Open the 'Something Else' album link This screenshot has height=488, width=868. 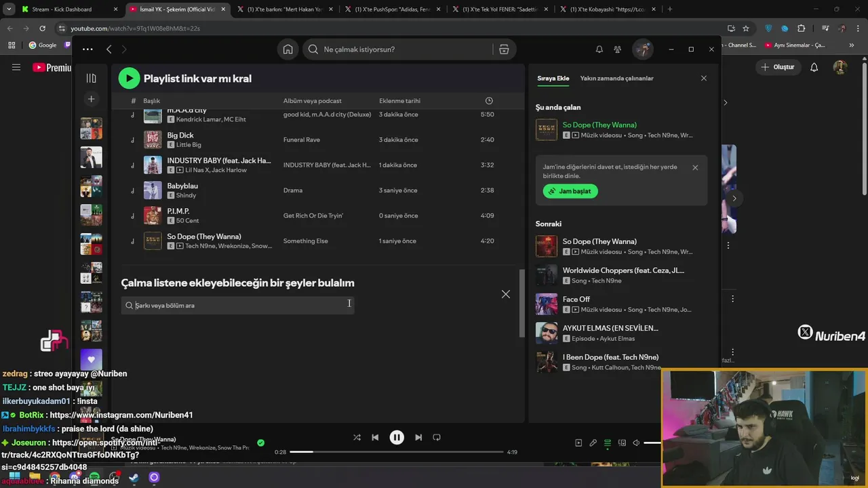point(305,241)
